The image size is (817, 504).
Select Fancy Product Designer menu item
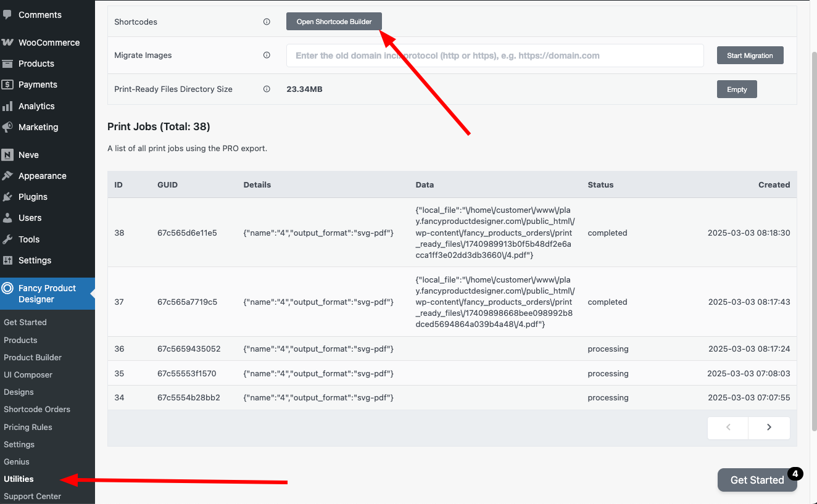tap(48, 294)
